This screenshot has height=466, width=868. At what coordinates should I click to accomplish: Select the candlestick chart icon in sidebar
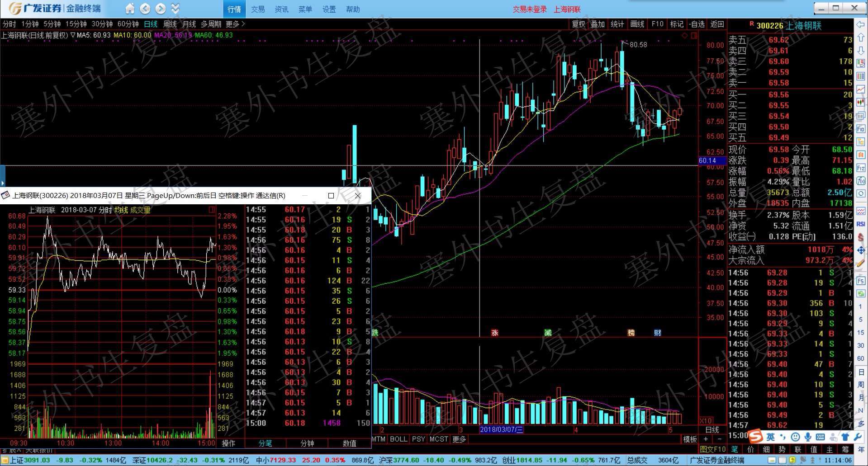pyautogui.click(x=861, y=102)
